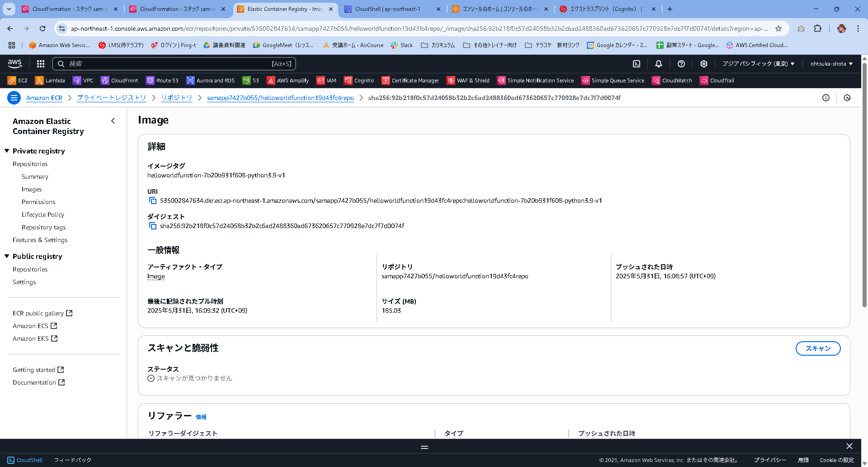Screen dimensions: 868x467
Task: Open the region selector アジアパシフィック (東京)
Action: [759, 64]
